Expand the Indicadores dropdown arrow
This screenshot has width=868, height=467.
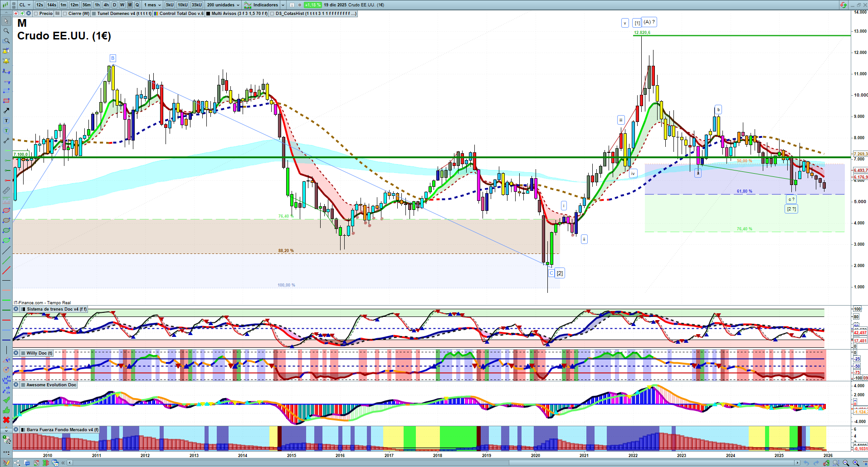click(x=283, y=5)
